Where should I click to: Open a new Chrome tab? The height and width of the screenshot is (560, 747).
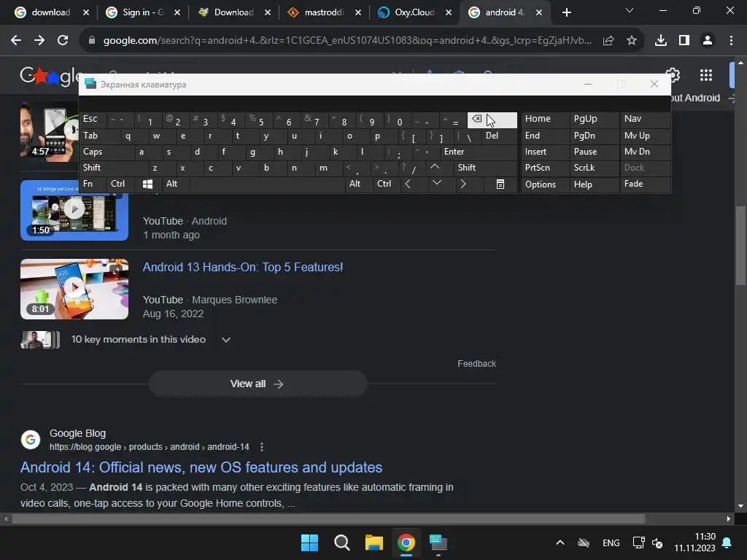pyautogui.click(x=566, y=12)
